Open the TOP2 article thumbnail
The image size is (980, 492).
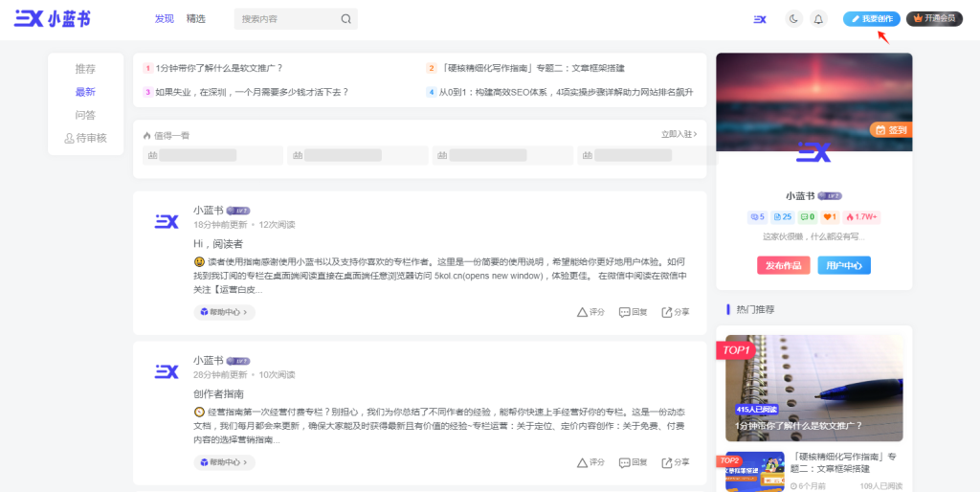click(x=754, y=471)
